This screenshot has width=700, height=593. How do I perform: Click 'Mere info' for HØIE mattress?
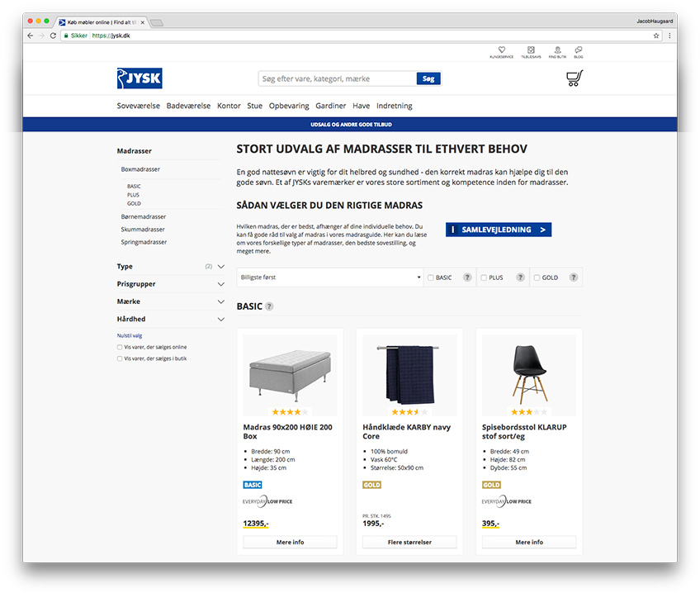pyautogui.click(x=290, y=542)
